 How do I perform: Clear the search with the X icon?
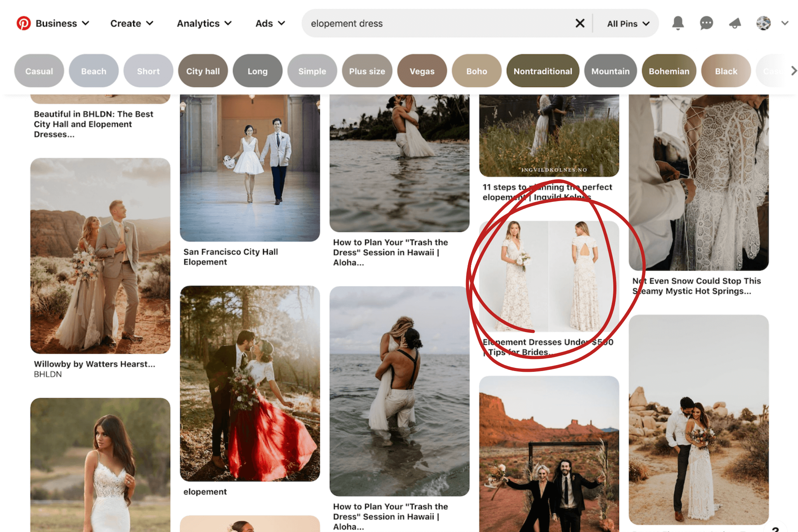click(x=580, y=23)
